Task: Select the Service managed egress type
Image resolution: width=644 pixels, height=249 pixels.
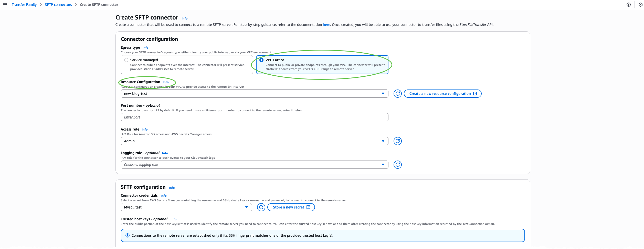Action: coord(126,60)
